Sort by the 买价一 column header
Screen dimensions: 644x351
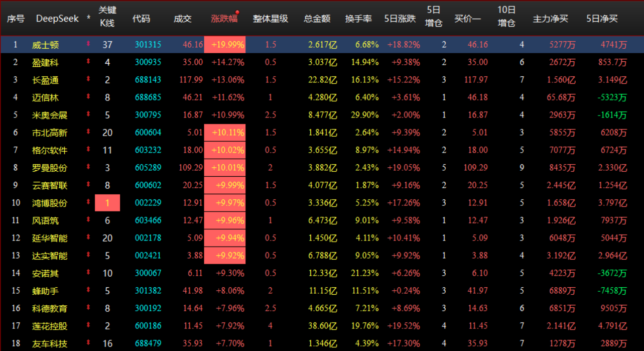468,19
